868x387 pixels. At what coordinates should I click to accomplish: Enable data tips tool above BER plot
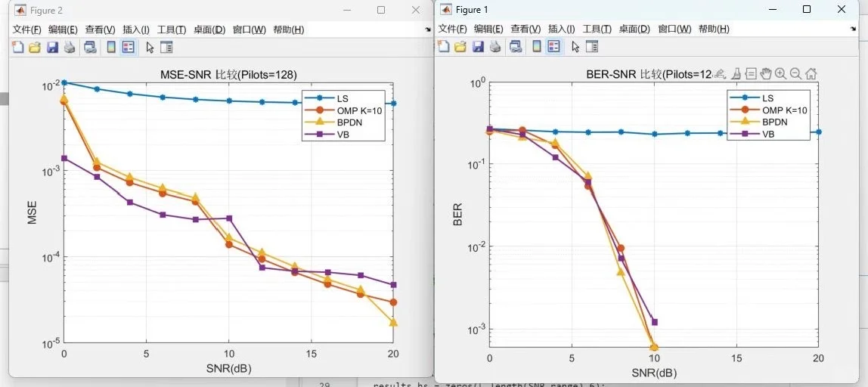(752, 73)
